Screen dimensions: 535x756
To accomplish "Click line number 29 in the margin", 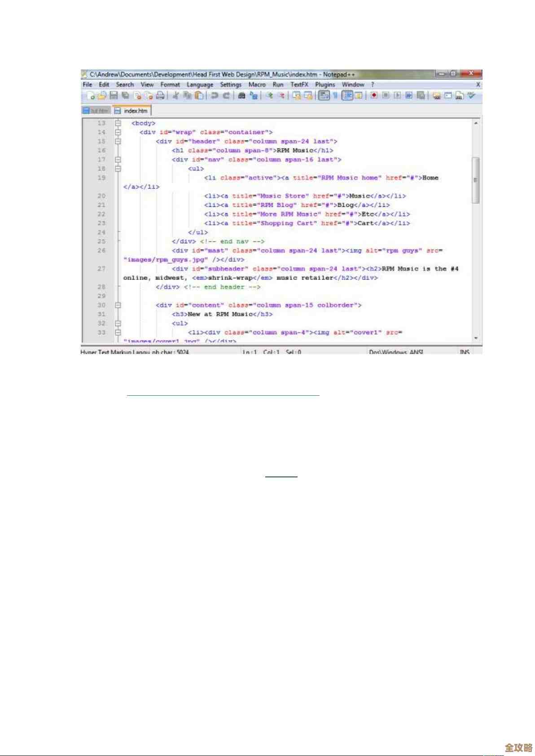I will click(101, 296).
